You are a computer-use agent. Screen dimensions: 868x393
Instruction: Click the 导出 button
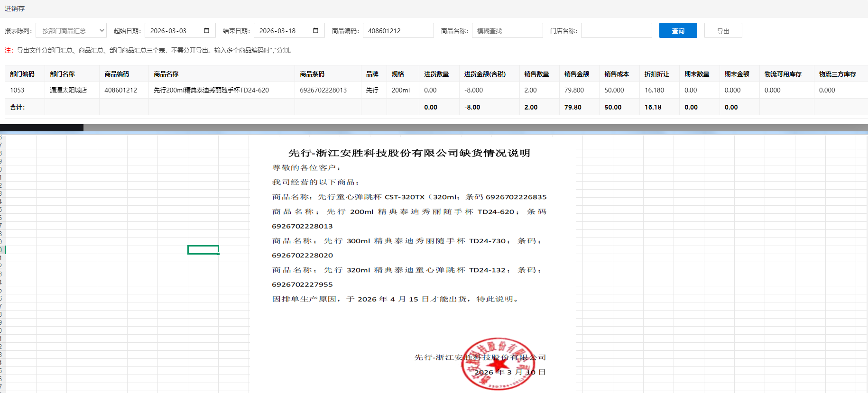click(723, 30)
